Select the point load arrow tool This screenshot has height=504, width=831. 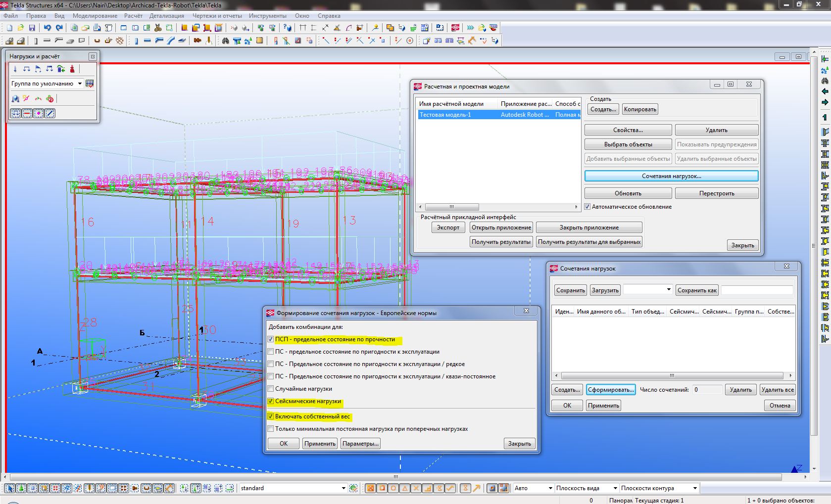coord(15,69)
